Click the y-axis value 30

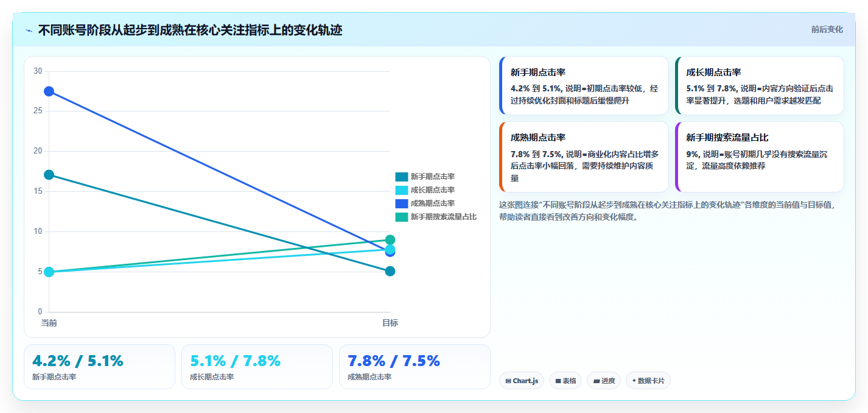click(38, 71)
